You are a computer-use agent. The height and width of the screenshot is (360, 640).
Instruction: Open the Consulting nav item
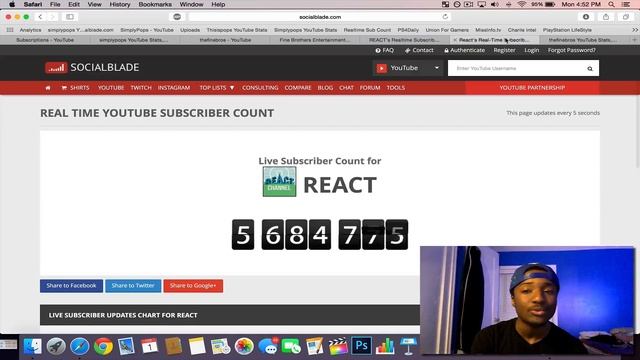coord(260,88)
